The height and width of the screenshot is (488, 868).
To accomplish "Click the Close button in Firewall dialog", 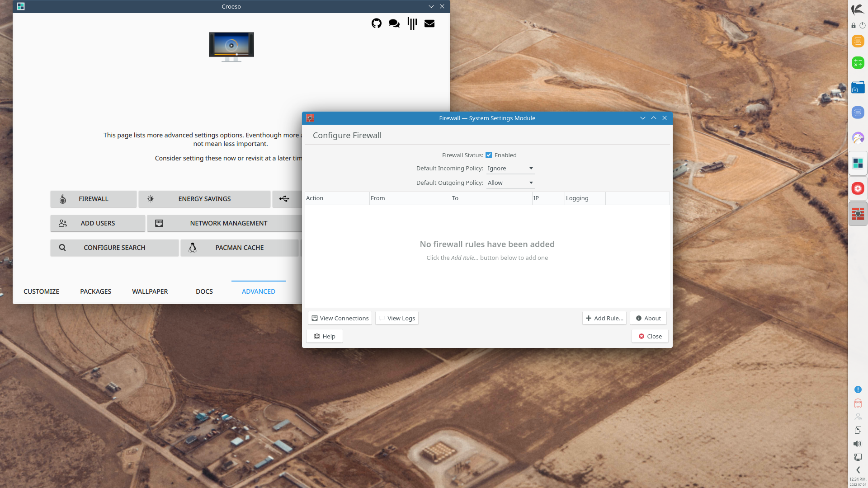I will 650,336.
